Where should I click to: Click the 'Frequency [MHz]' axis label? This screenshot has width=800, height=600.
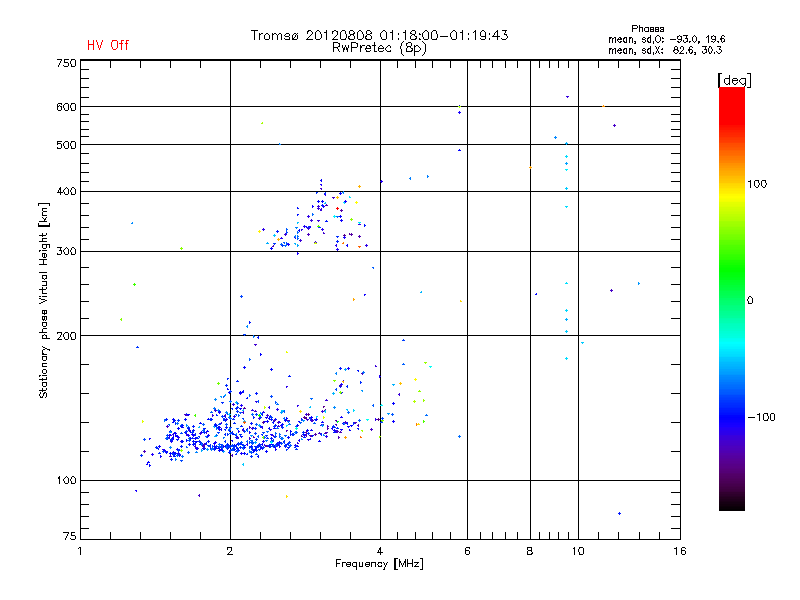coord(379,564)
